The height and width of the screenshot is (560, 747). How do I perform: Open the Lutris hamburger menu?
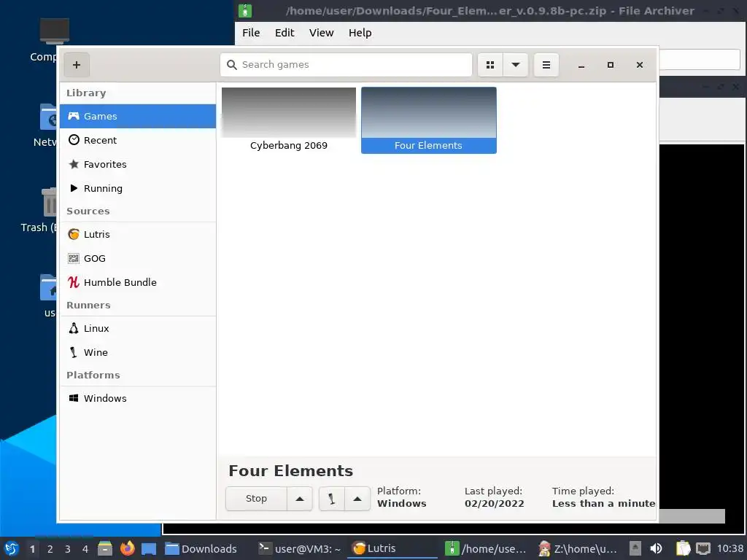point(546,65)
